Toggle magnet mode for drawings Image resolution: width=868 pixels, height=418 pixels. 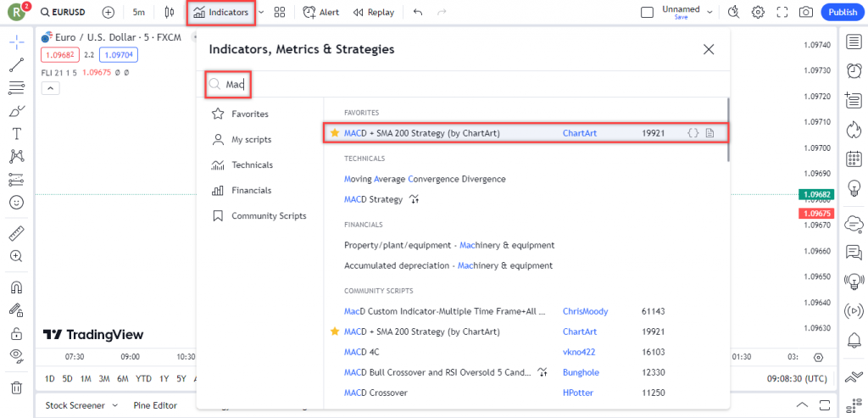point(17,287)
